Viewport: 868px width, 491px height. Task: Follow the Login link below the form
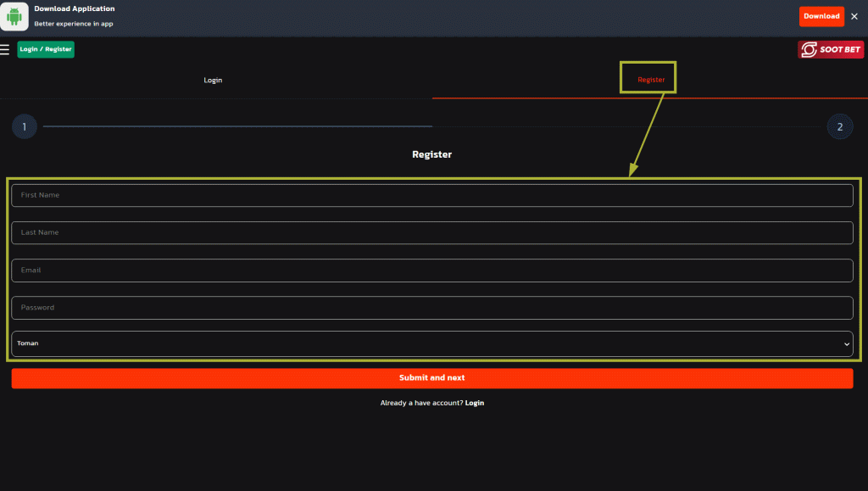click(475, 403)
